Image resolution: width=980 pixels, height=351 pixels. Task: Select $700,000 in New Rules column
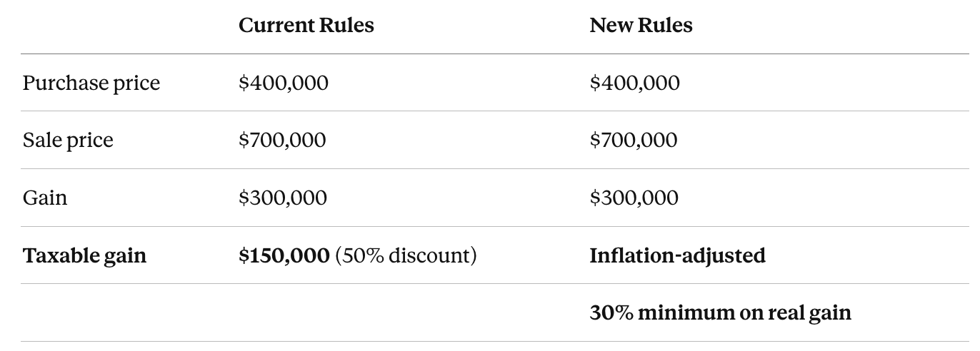(634, 141)
